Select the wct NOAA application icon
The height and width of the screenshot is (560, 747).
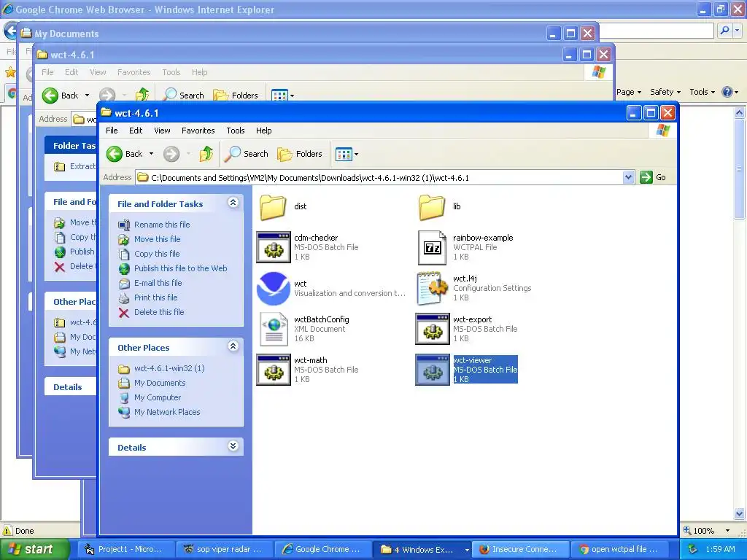[274, 289]
